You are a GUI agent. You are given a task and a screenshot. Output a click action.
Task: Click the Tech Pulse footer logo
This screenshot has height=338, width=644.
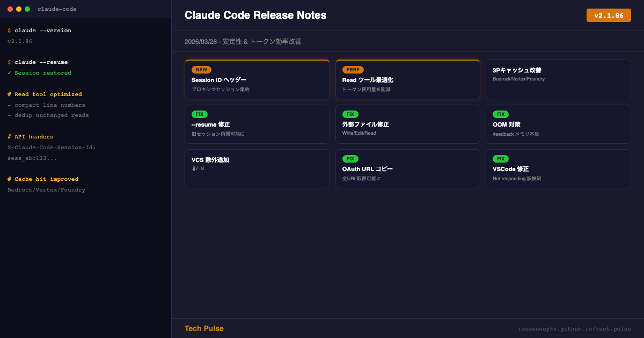[204, 328]
